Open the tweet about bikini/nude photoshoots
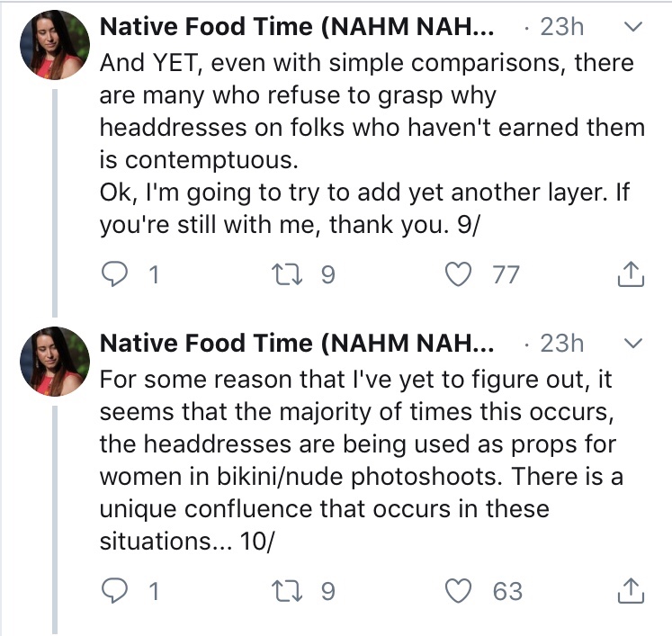The height and width of the screenshot is (636, 672). pyautogui.click(x=360, y=461)
